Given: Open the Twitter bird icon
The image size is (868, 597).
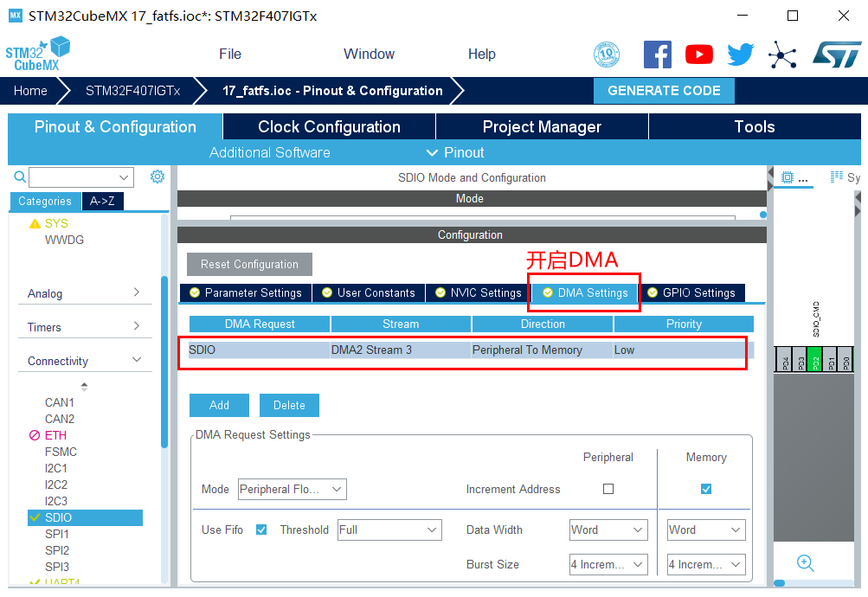Looking at the screenshot, I should tap(740, 55).
